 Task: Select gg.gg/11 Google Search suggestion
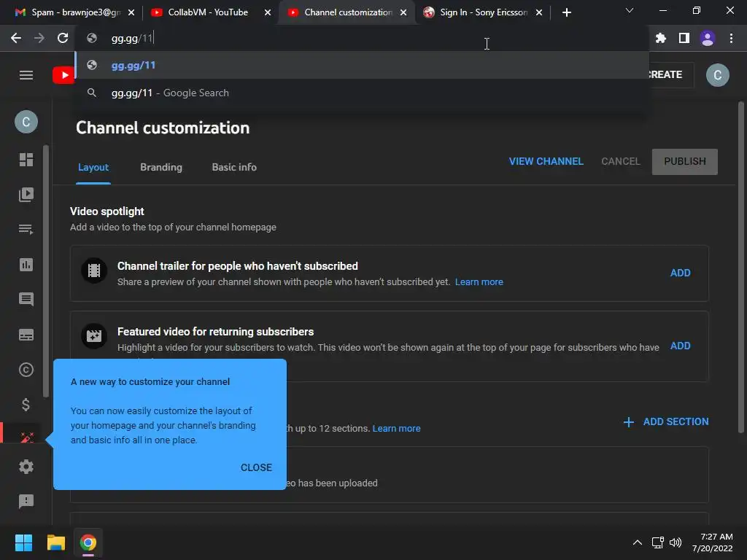tap(362, 93)
